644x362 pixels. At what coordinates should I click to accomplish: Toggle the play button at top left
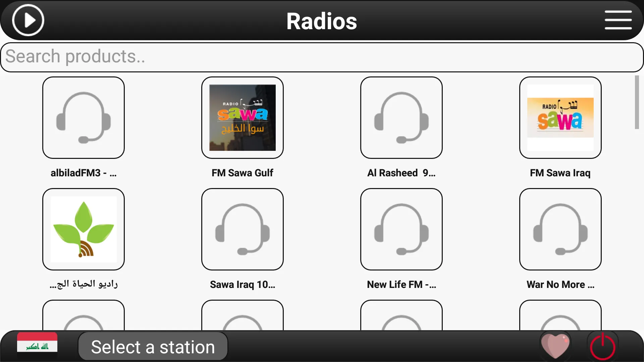(x=28, y=20)
